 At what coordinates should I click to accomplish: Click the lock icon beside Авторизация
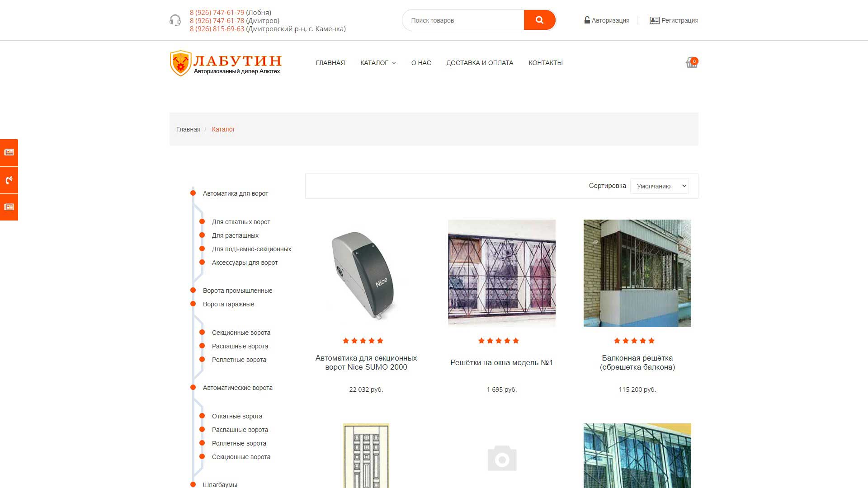[x=587, y=20]
